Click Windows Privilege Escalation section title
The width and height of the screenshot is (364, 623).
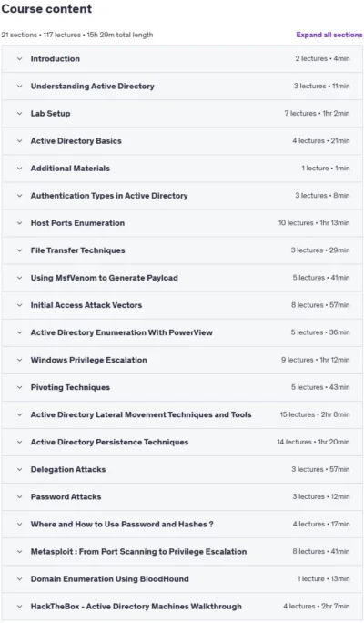[x=89, y=360]
